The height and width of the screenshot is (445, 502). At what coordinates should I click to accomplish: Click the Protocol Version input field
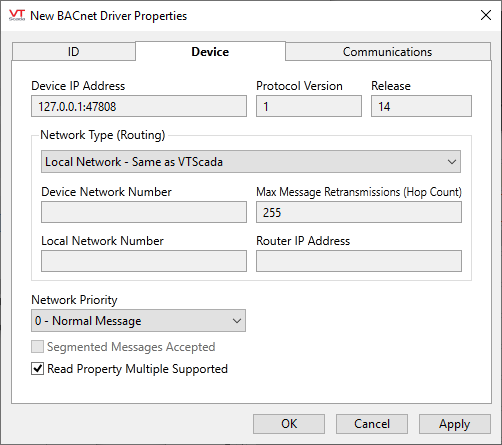tap(309, 106)
